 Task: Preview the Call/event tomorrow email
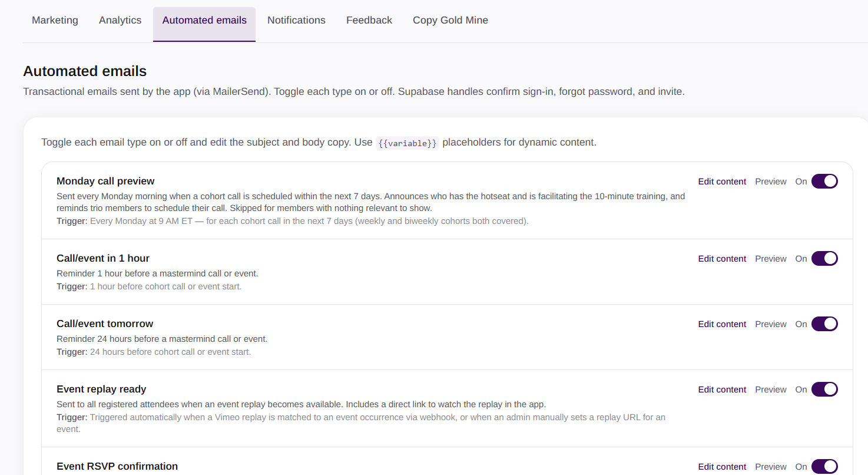[x=771, y=324]
